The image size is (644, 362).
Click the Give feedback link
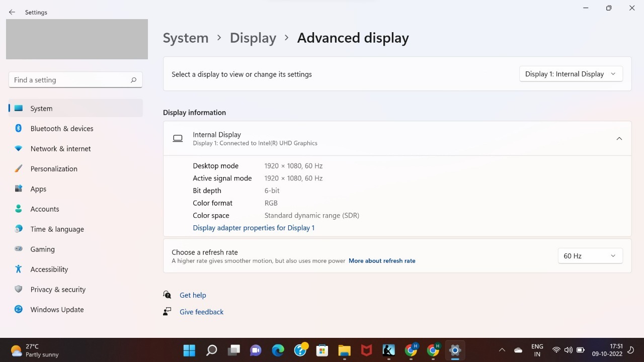click(201, 312)
